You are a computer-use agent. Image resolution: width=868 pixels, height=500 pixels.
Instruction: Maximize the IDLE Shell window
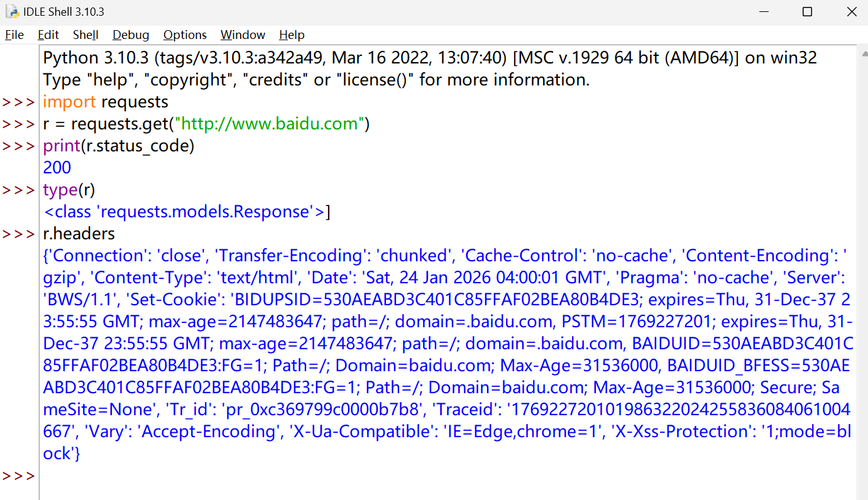[808, 12]
